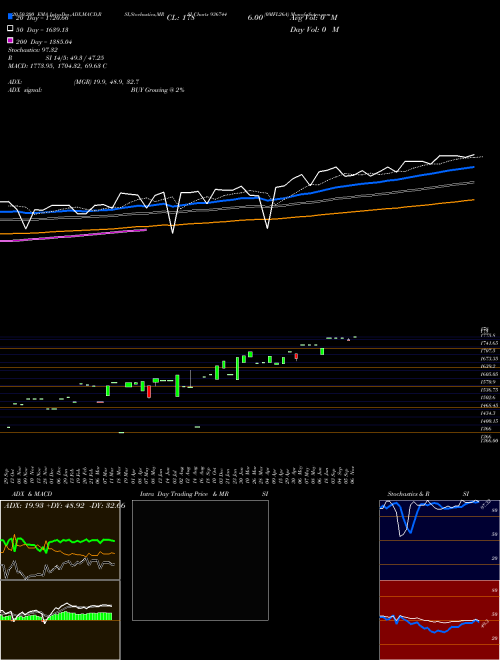Screen dimensions: 500x660
Task: Click the 1673.35 price axis label
Action: click(x=489, y=359)
